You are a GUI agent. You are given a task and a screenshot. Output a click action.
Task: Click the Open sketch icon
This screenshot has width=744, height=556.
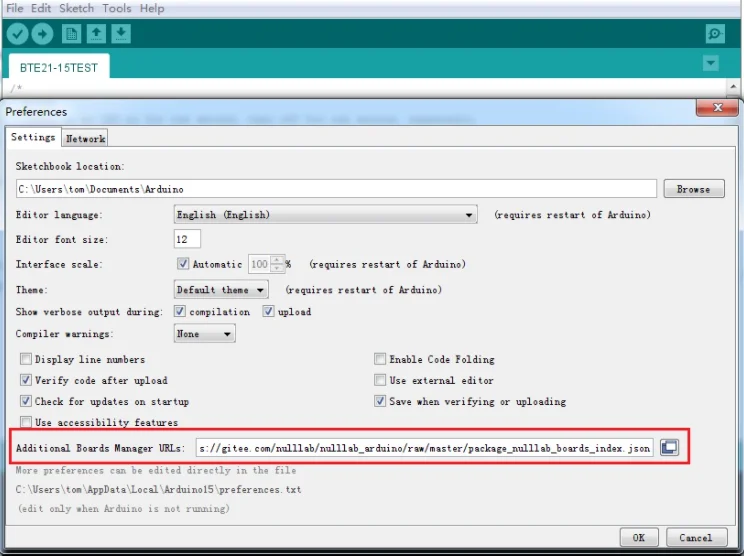click(96, 34)
